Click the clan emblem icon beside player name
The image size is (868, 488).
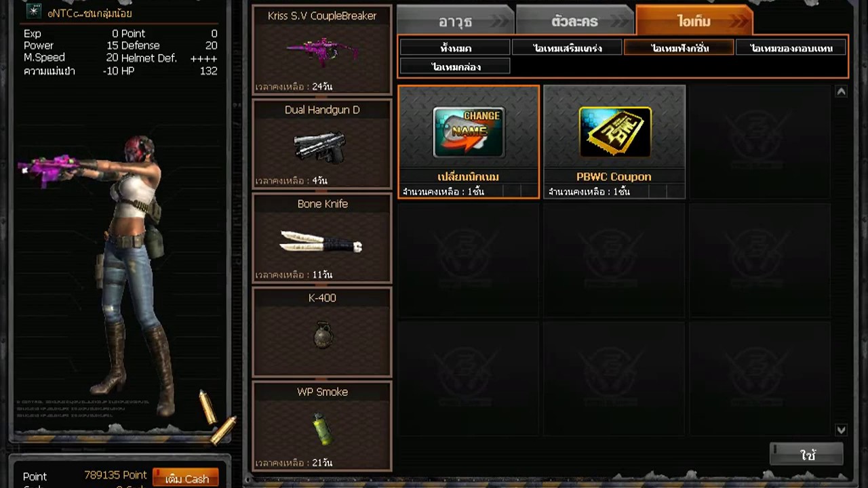pyautogui.click(x=34, y=12)
